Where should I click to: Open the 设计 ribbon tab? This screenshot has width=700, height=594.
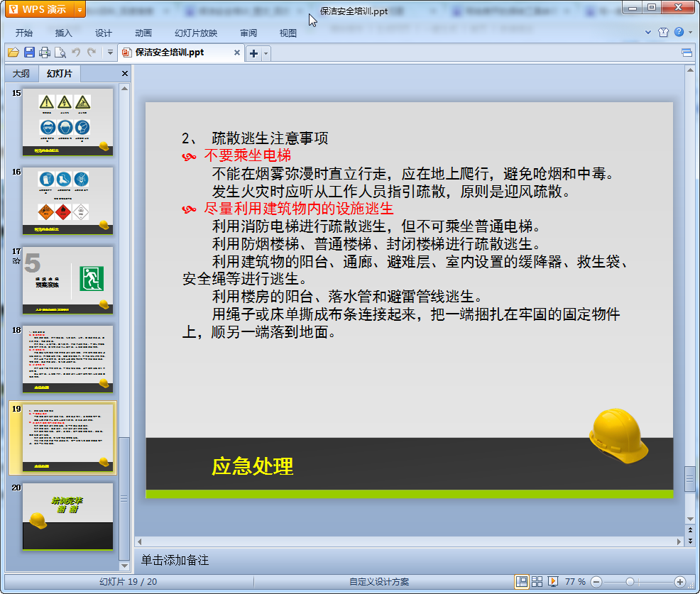tap(103, 33)
